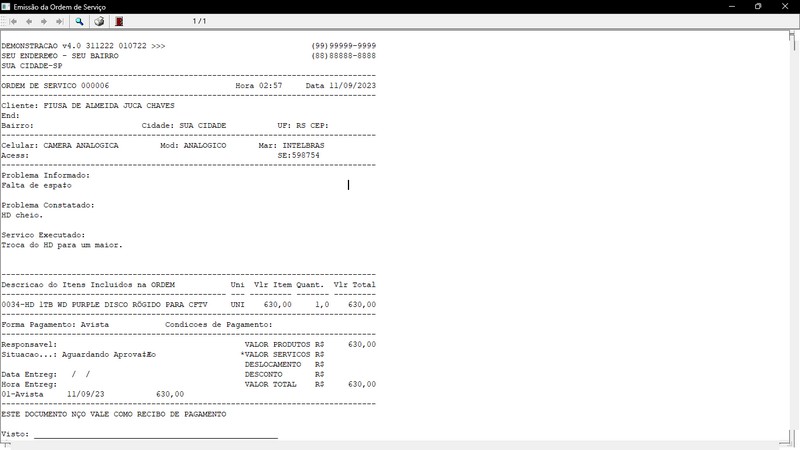This screenshot has height=450, width=800.
Task: Exit the preview with the red door icon
Action: (119, 21)
